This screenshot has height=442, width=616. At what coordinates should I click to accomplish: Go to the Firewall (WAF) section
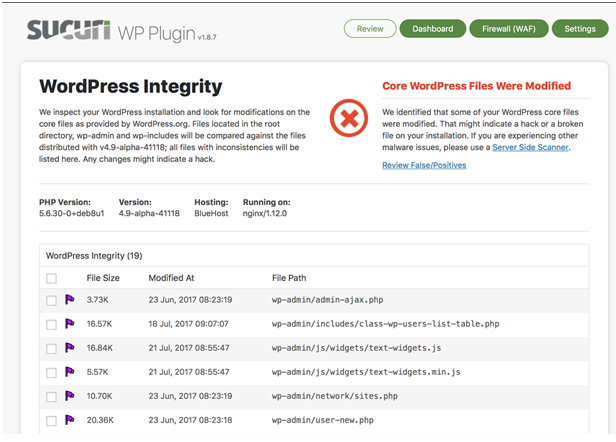click(509, 29)
